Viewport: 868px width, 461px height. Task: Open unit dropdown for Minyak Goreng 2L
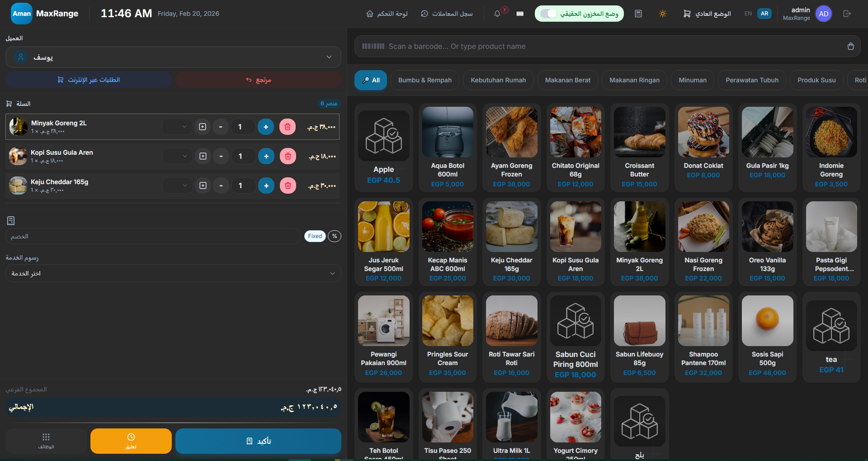178,127
